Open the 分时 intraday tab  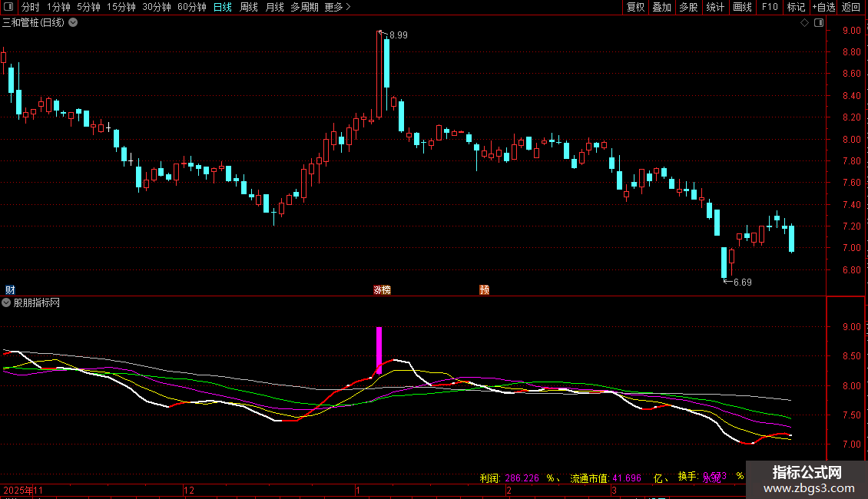tap(30, 8)
